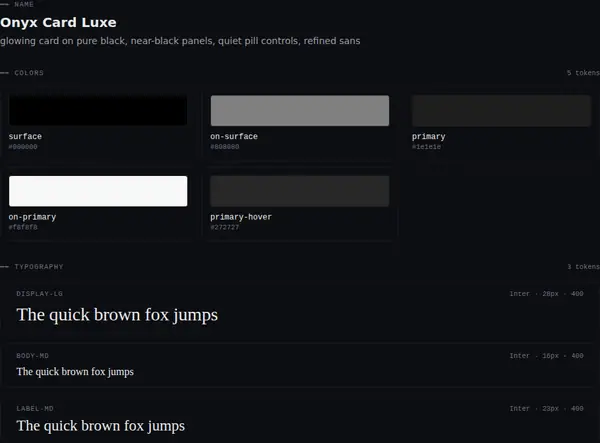Click the '5 tokens' count label

583,73
